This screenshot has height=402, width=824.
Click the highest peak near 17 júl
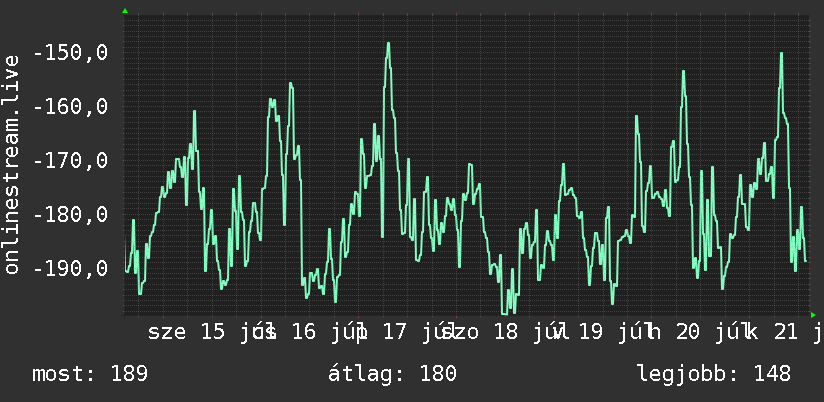(x=388, y=44)
